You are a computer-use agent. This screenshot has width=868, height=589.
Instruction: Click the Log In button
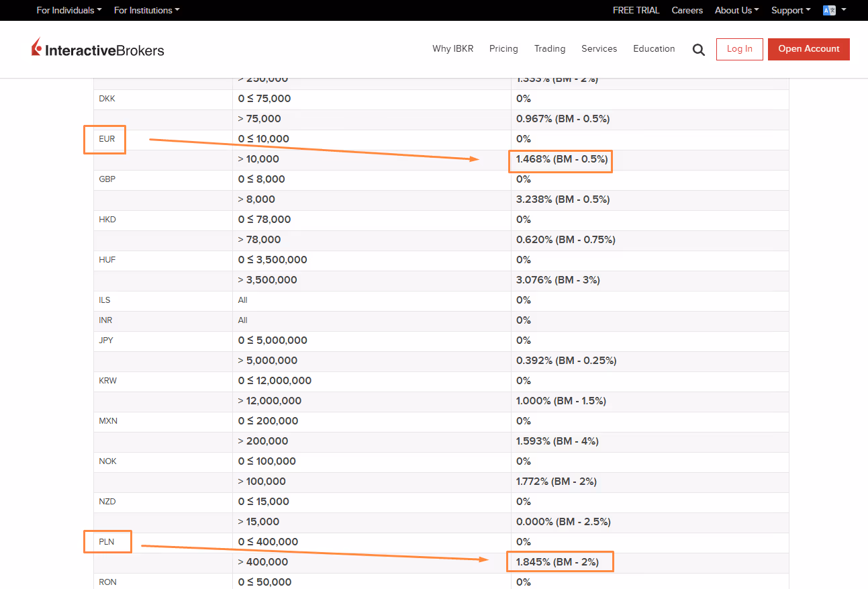point(740,49)
